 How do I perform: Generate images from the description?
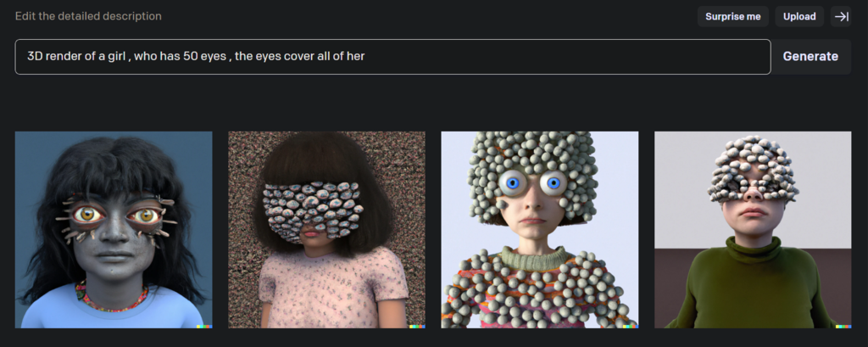click(x=810, y=57)
